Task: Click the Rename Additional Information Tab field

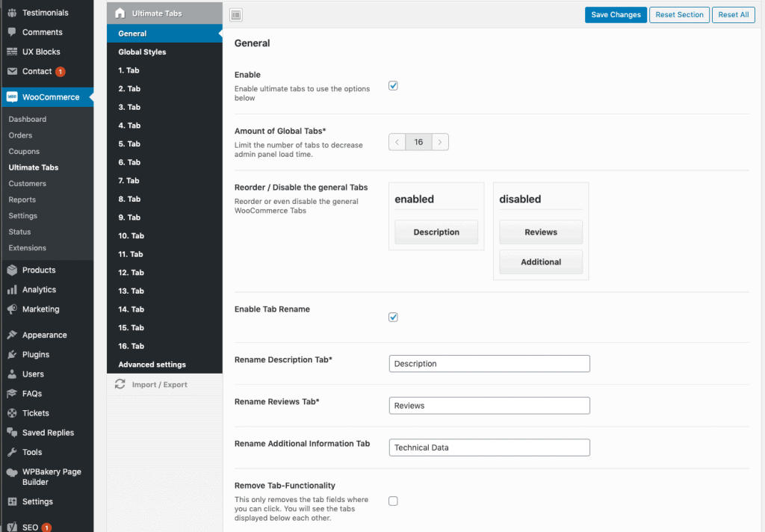Action: tap(489, 448)
